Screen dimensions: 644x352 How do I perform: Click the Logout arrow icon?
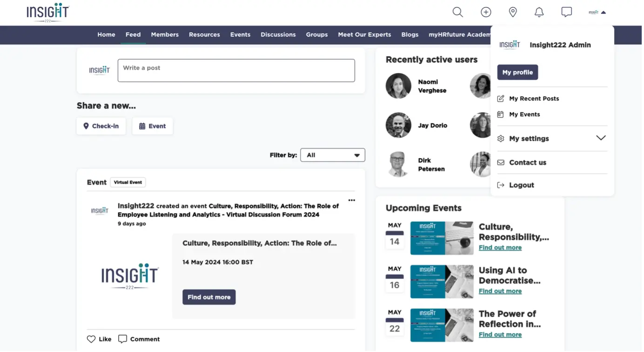pos(501,185)
